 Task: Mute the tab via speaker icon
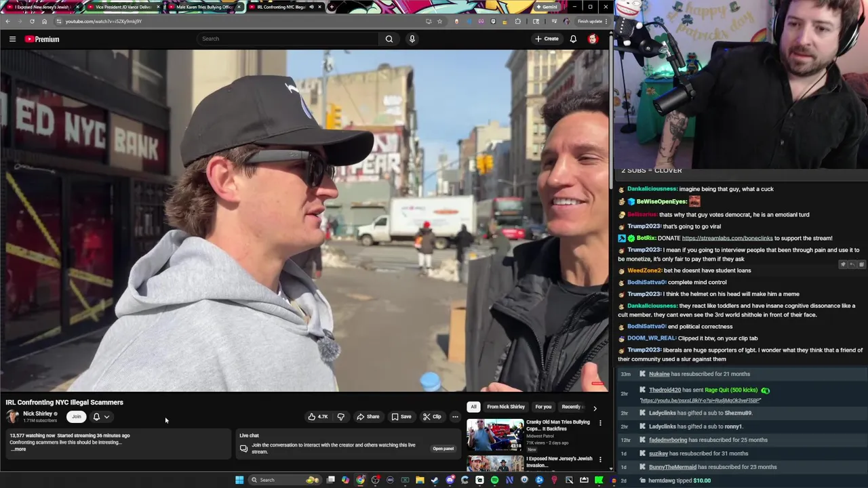click(x=311, y=7)
